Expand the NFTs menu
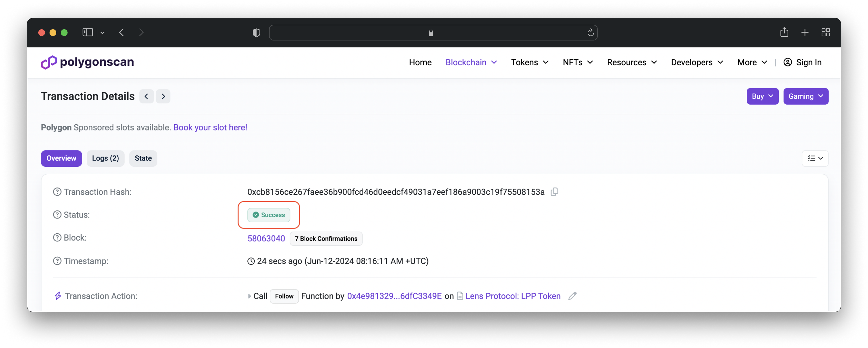 click(x=578, y=62)
